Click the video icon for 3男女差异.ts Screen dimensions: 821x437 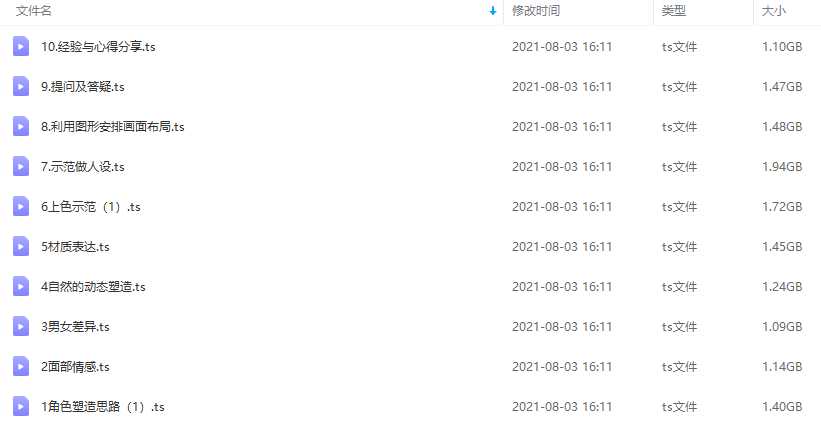pyautogui.click(x=21, y=327)
